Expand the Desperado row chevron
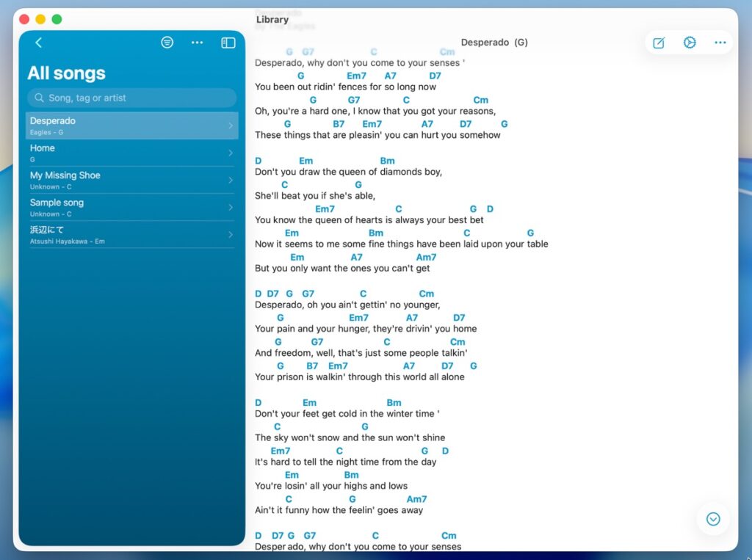The width and height of the screenshot is (752, 560). [231, 126]
